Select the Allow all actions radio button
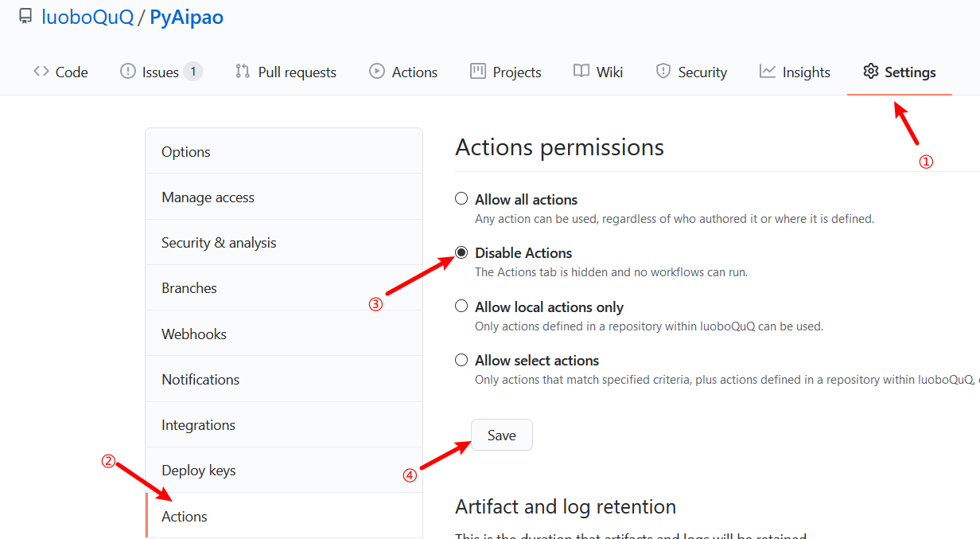Image resolution: width=980 pixels, height=539 pixels. 461,198
